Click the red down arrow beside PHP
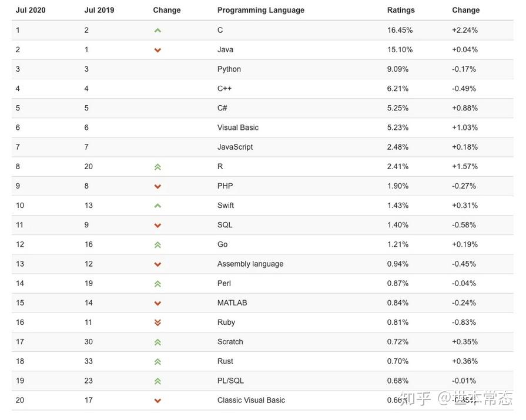The image size is (526, 420). coord(158,186)
